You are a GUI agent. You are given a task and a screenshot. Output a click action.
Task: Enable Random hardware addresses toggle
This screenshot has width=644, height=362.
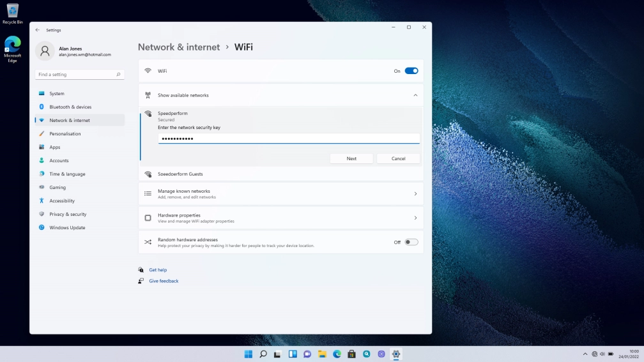point(411,242)
